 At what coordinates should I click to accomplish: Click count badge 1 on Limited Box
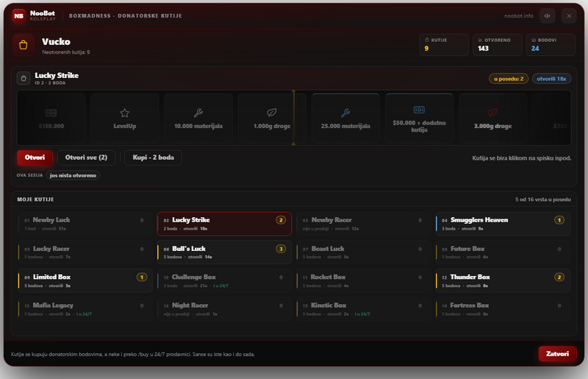point(142,277)
